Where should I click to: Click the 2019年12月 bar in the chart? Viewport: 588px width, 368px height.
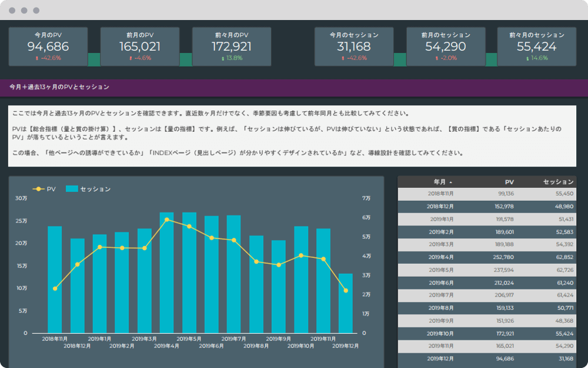coord(346,303)
